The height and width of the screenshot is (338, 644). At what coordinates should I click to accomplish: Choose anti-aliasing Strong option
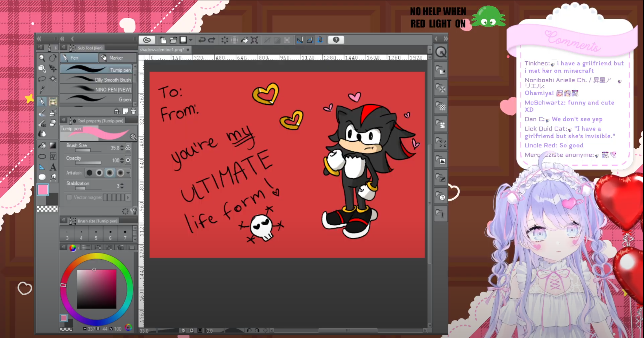[120, 173]
